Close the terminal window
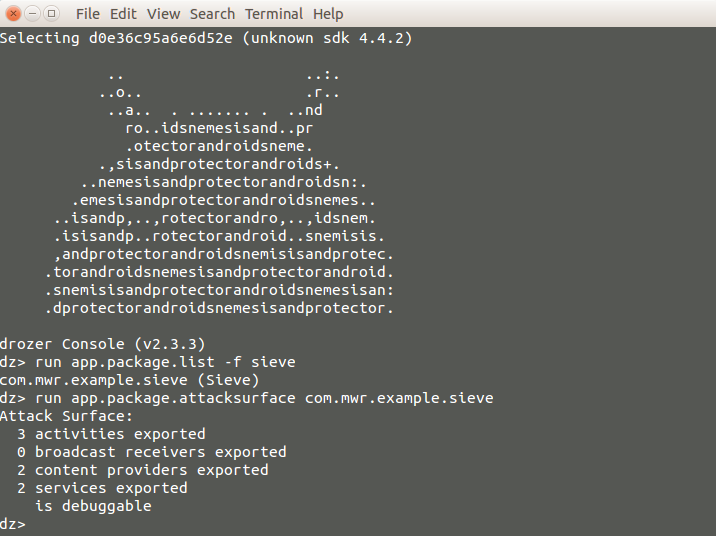716x536 pixels. point(13,14)
